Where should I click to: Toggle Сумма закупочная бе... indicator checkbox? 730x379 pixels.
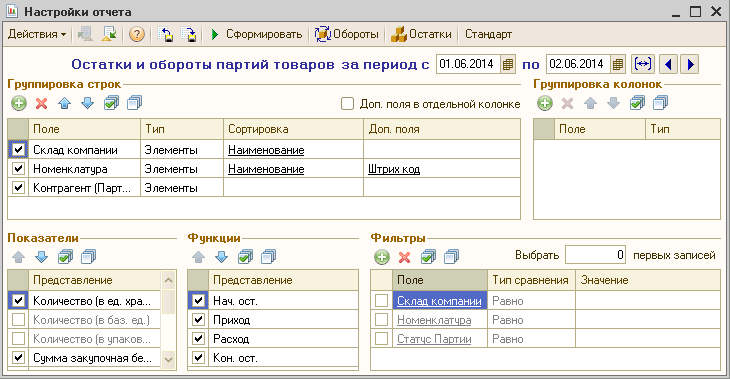click(18, 358)
